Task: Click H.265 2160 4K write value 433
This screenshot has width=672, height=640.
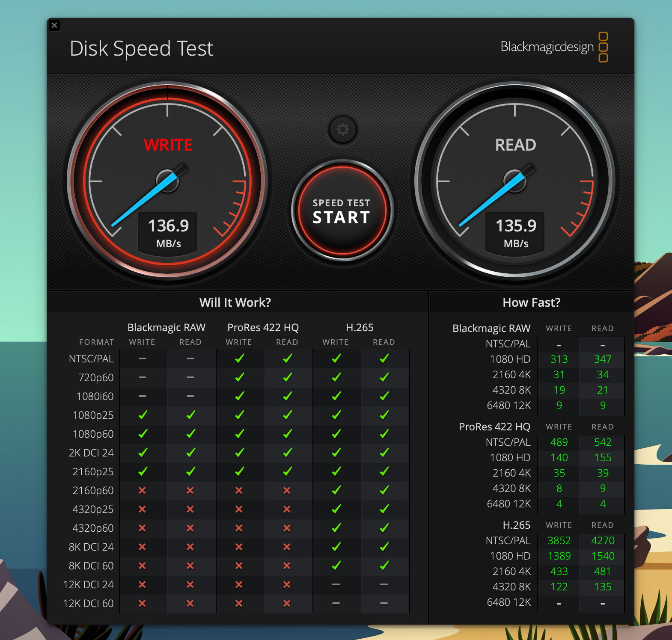Action: pyautogui.click(x=559, y=572)
